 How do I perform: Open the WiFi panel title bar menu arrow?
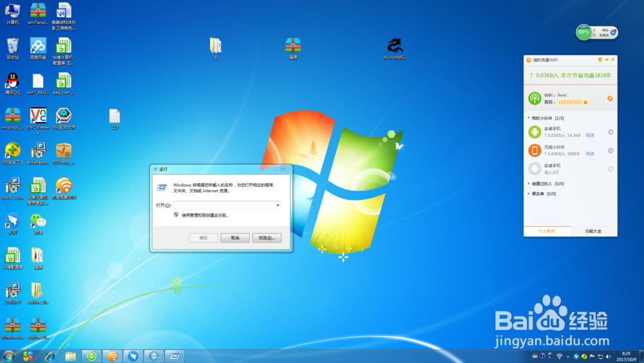coord(606,60)
